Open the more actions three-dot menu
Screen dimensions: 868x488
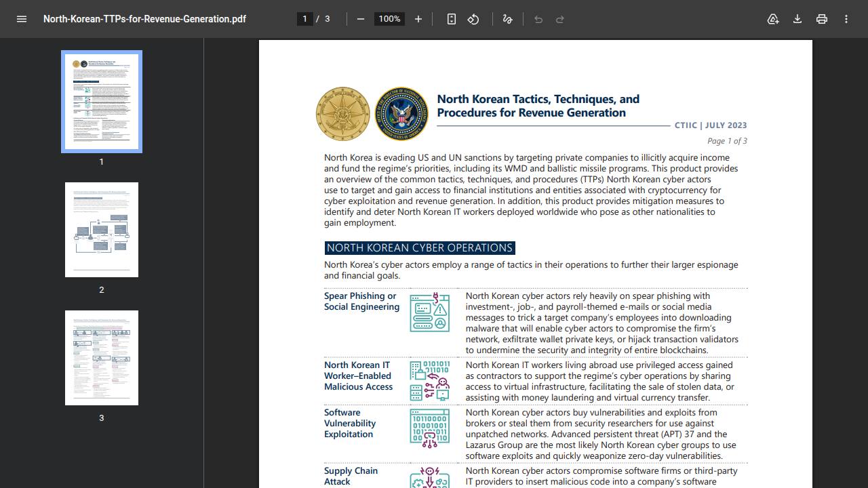coord(846,19)
